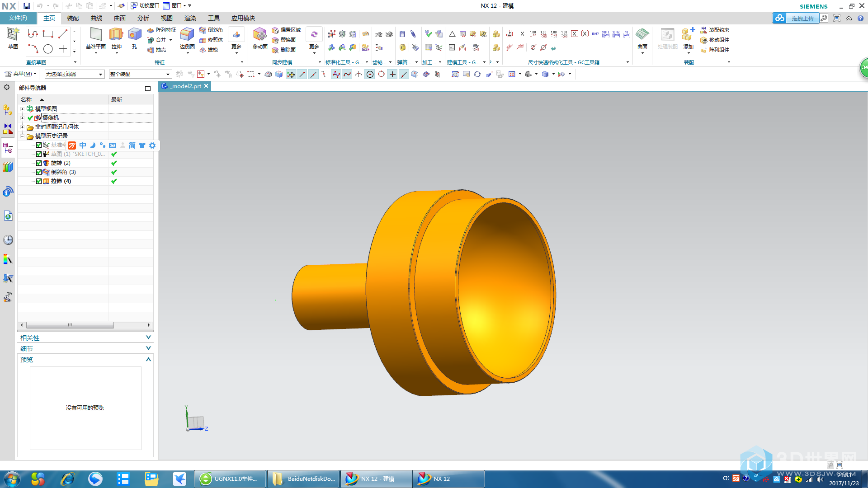Switch to the 分析 ribbon tab
The height and width of the screenshot is (488, 868).
[x=143, y=18]
